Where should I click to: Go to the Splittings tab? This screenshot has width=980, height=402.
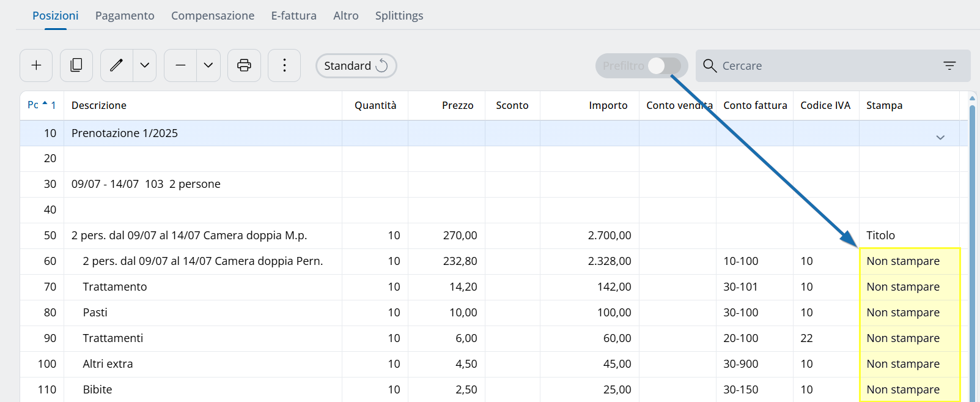(399, 16)
